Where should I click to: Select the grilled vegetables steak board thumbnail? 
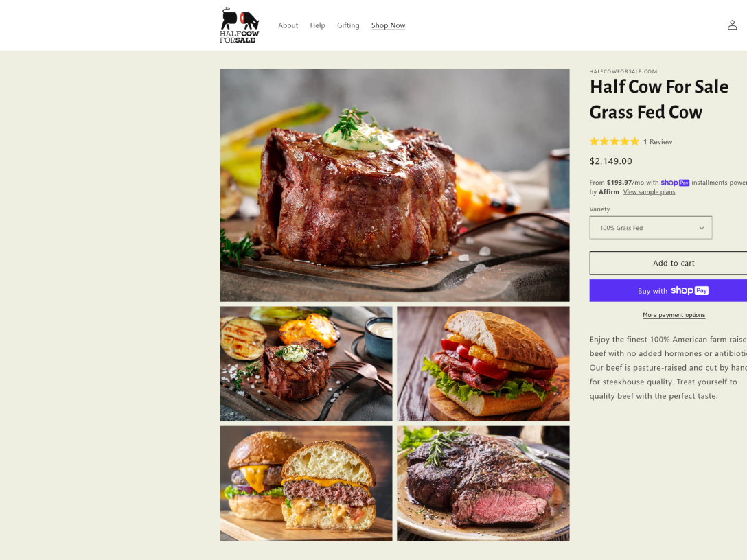tap(306, 364)
